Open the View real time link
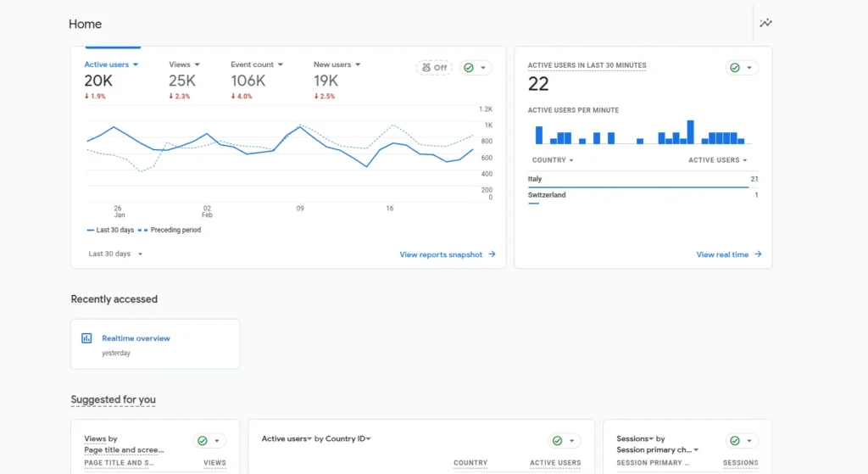Image resolution: width=868 pixels, height=474 pixels. tap(722, 254)
